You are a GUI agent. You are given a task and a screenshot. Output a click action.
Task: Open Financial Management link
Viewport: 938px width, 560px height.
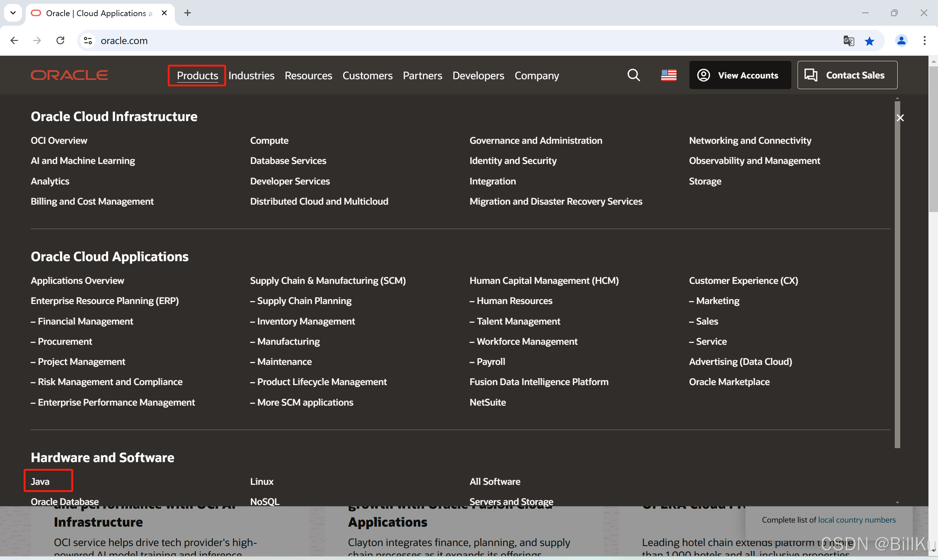82,321
